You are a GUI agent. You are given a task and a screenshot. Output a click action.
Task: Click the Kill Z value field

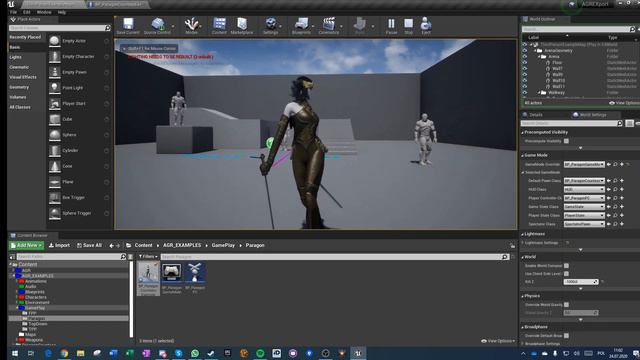click(x=581, y=282)
